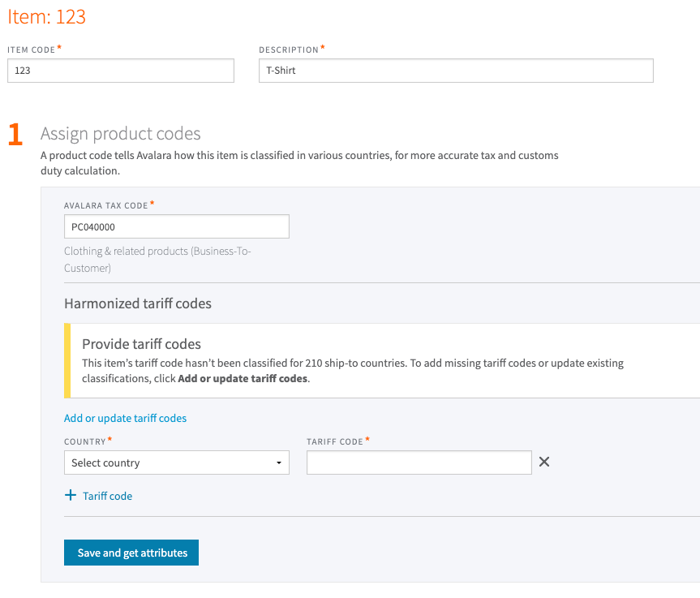Focus the Item Code input field
This screenshot has height=598, width=700.
coord(120,71)
